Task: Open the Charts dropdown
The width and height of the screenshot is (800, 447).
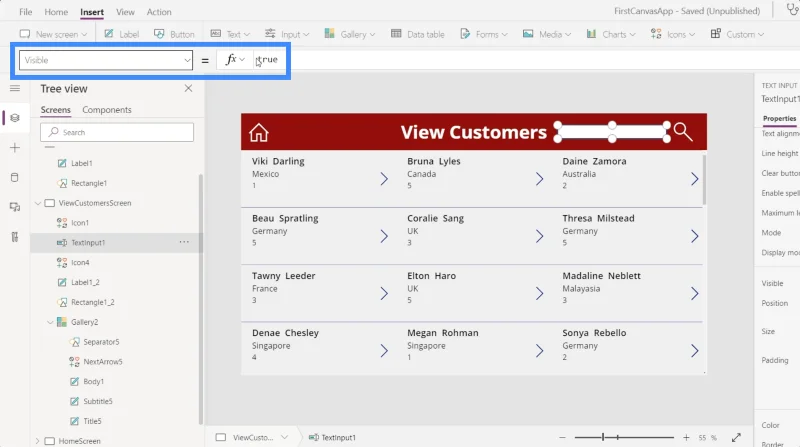Action: click(611, 34)
